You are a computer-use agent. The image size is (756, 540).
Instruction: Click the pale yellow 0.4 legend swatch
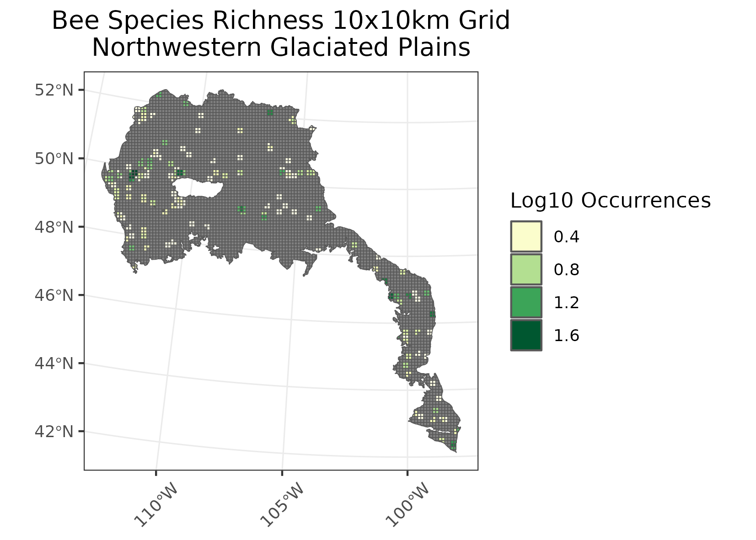tap(526, 236)
